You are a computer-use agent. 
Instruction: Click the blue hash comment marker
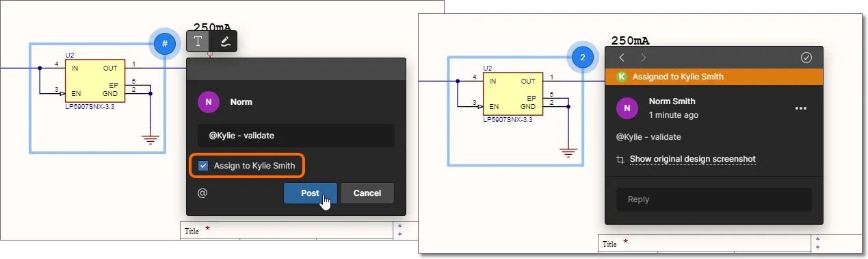[x=164, y=44]
